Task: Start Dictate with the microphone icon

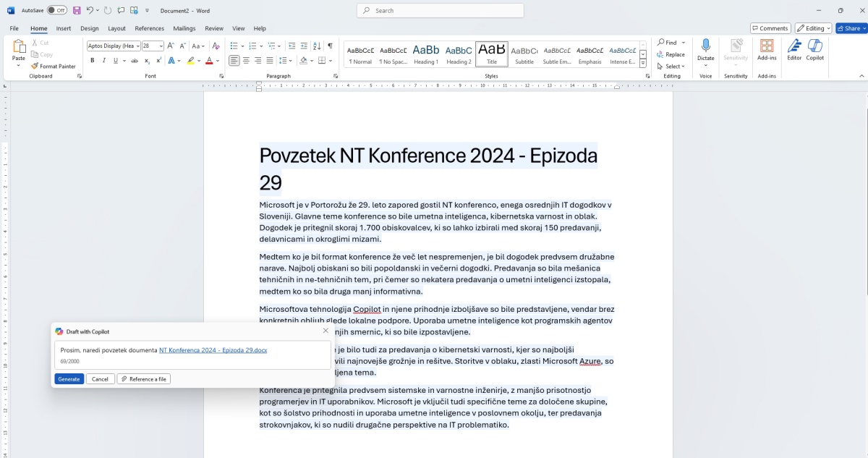Action: pos(706,46)
